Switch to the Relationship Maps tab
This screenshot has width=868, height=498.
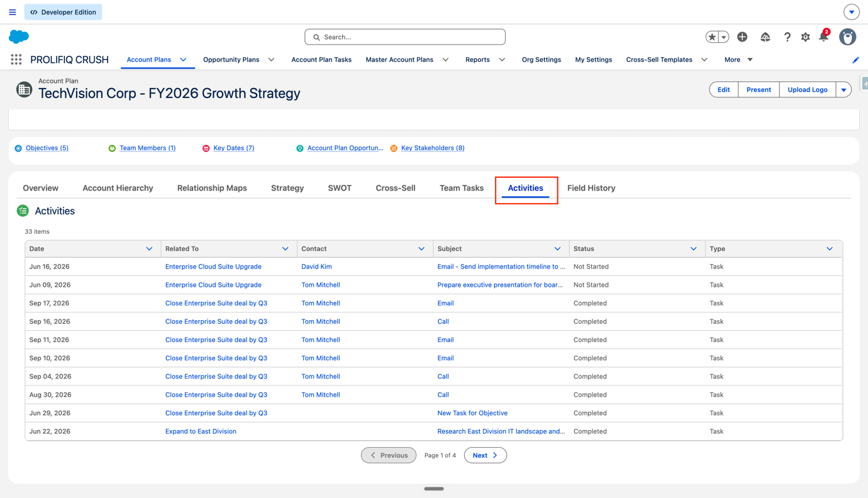[x=212, y=188]
